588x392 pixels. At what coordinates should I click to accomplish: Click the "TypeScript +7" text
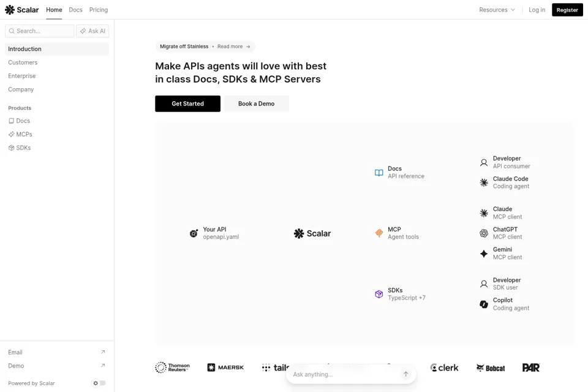[x=407, y=298]
